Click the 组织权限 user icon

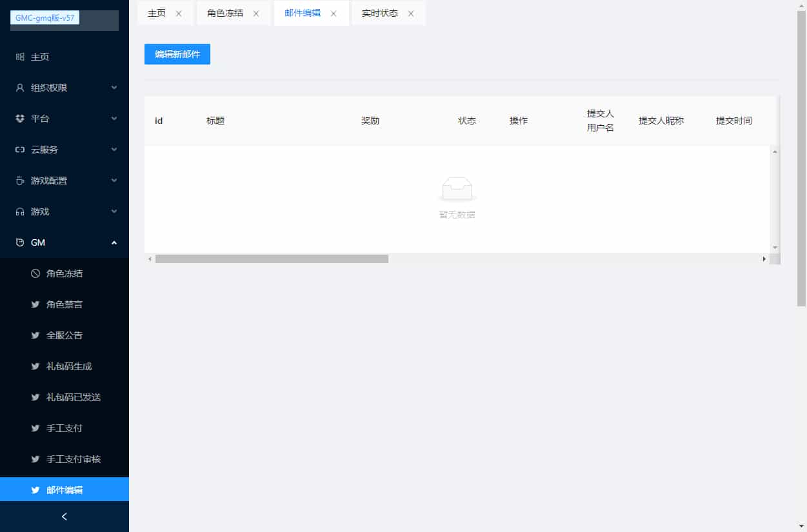(x=20, y=88)
